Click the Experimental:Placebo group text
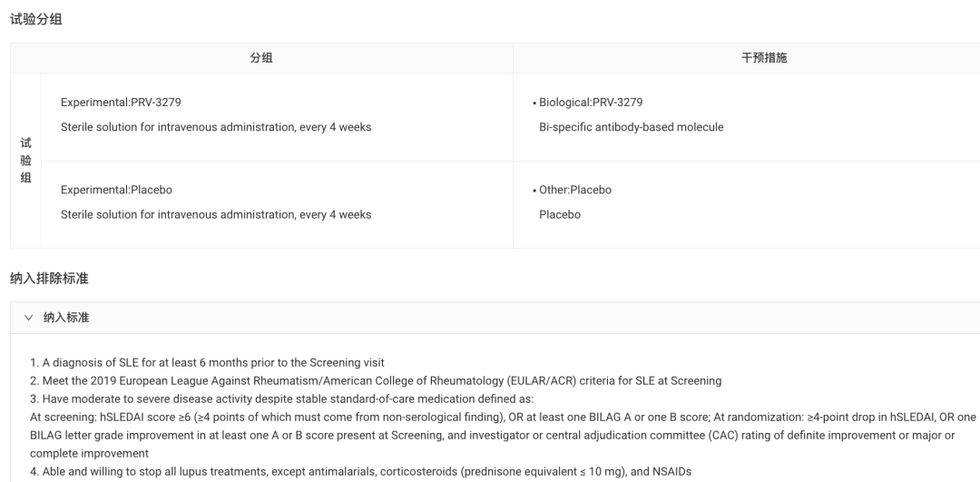Viewport: 980px width, 482px height. (x=116, y=190)
